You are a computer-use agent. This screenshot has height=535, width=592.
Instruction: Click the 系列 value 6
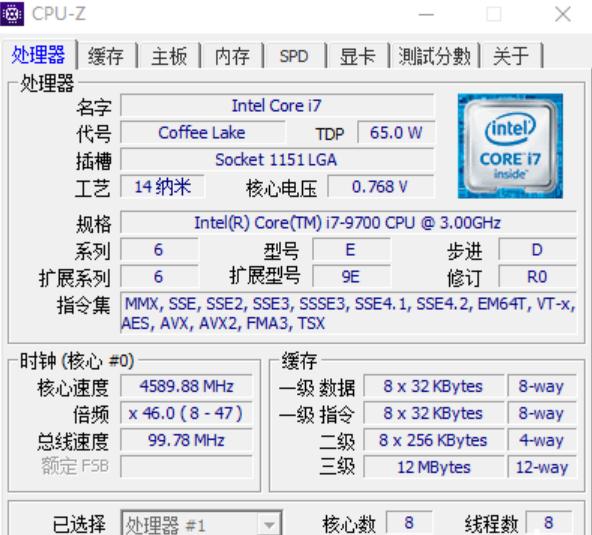tap(159, 250)
